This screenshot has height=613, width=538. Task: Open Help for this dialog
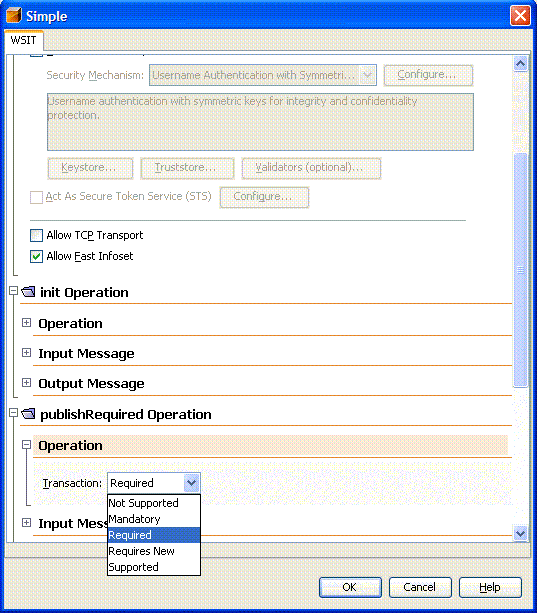[490, 587]
